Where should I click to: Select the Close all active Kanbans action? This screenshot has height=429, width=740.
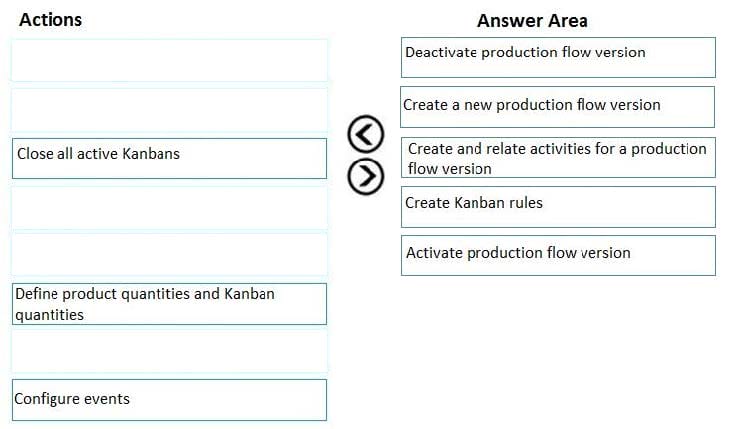click(169, 159)
